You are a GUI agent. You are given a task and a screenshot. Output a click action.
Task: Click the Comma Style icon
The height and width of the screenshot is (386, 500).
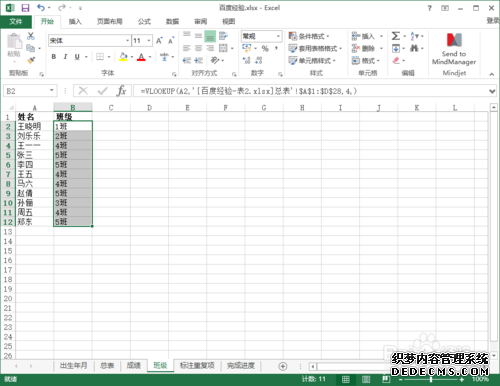[x=276, y=48]
